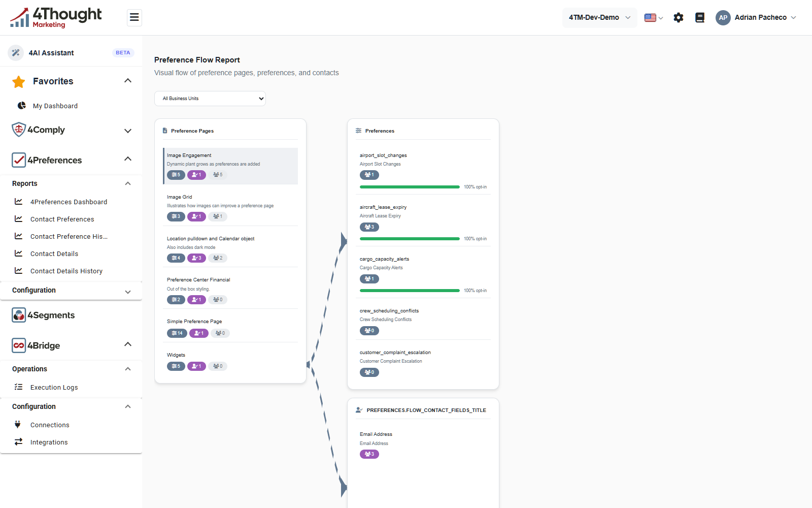Click the Connections plug icon

[x=18, y=425]
